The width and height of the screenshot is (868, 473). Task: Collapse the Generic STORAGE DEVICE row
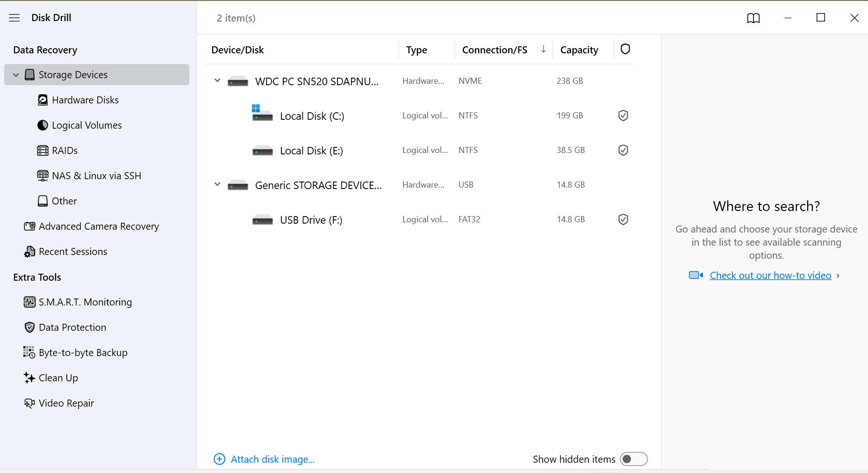coord(217,184)
